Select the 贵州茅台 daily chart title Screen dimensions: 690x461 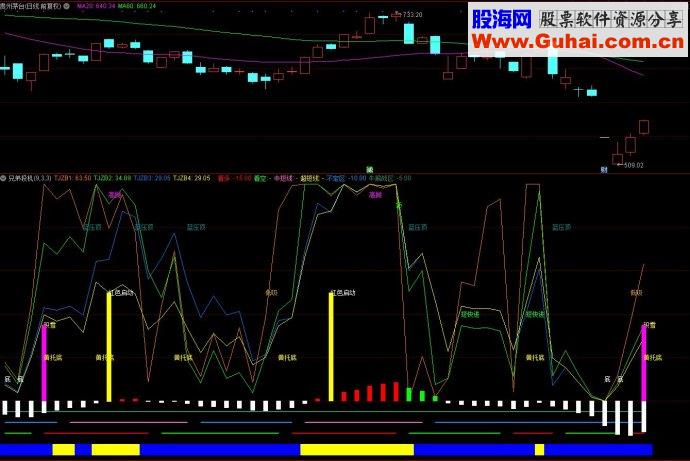[x=31, y=6]
